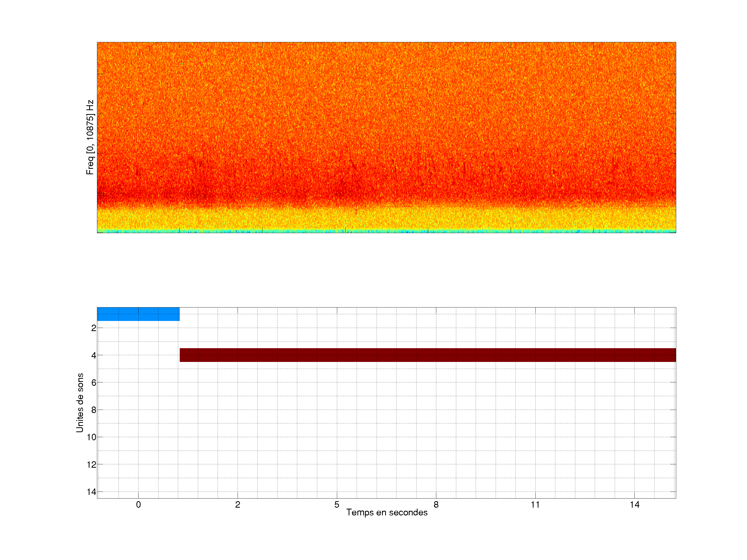Click y-axis tick label 2
The width and height of the screenshot is (747, 560).
coord(94,328)
